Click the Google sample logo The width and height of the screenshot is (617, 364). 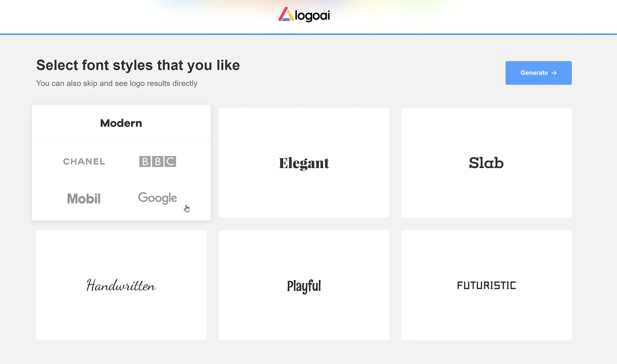coord(158,198)
